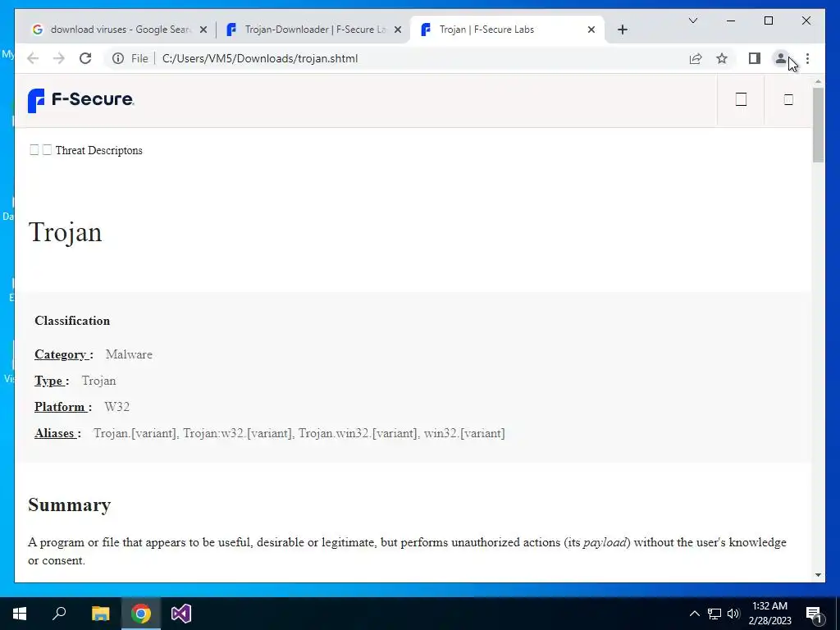The width and height of the screenshot is (840, 630).
Task: Click the Classification heading
Action: (x=72, y=321)
